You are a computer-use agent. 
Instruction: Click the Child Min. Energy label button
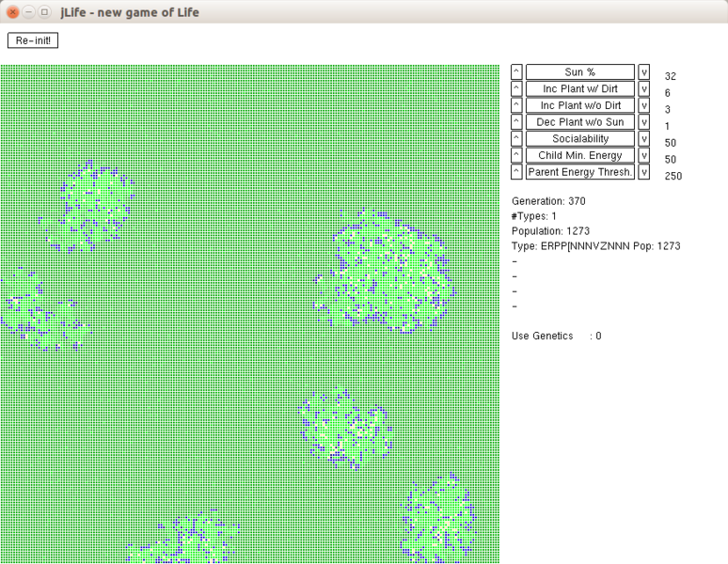[x=579, y=155]
